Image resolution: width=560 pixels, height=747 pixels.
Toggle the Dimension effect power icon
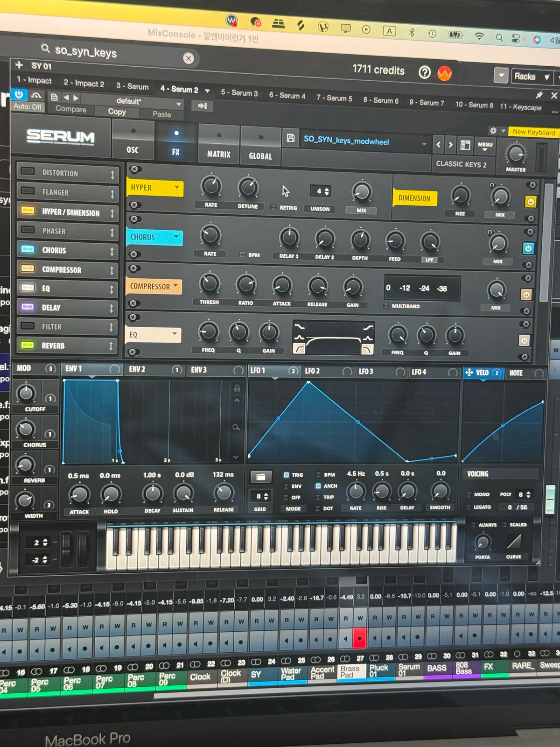coord(531,202)
